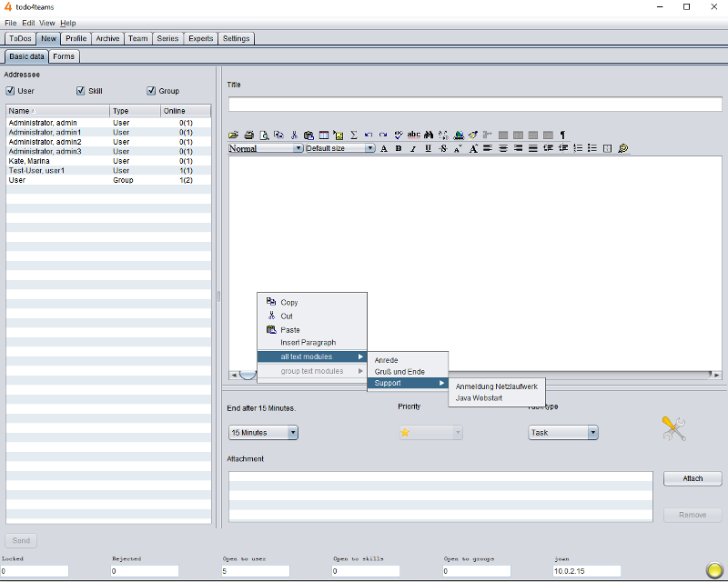Sort addressees by the Online column header
Viewport: 728px width, 582px height.
(x=186, y=111)
